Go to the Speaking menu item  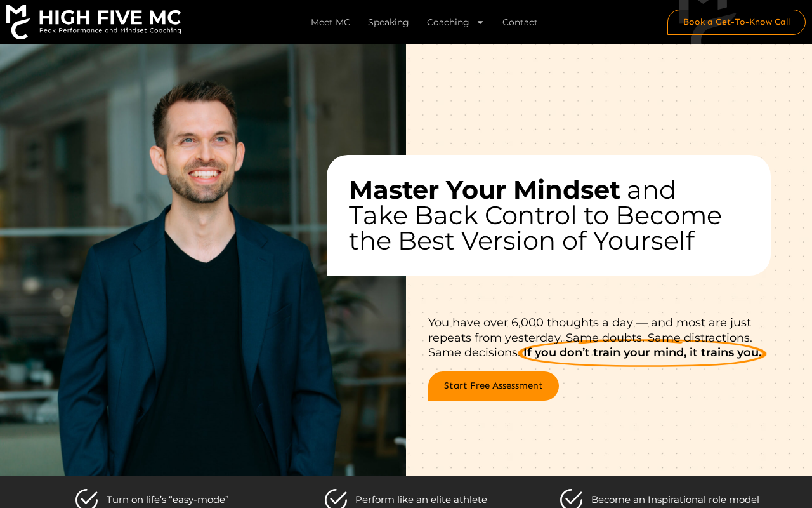(x=388, y=22)
